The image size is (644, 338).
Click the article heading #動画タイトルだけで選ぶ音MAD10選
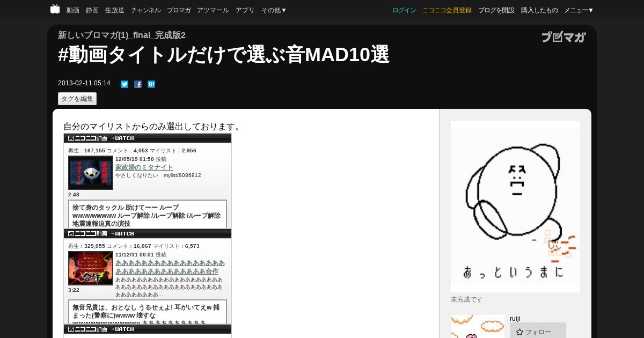click(x=224, y=55)
